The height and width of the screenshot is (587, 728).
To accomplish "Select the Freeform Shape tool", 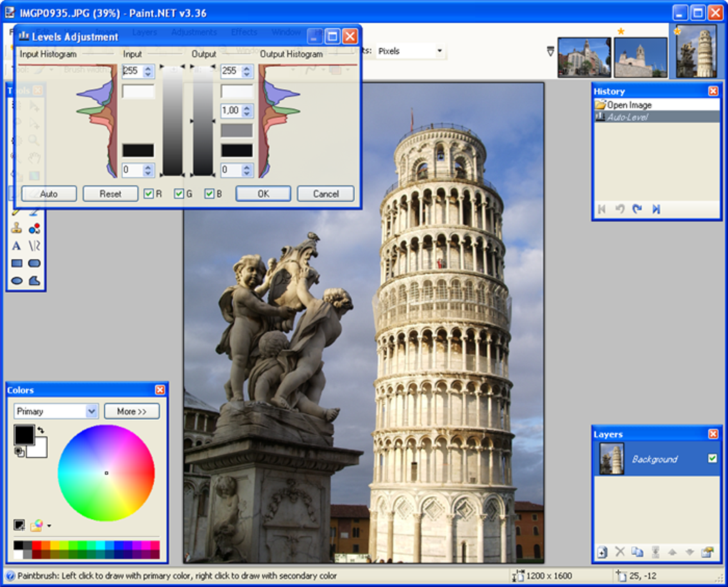I will point(34,281).
